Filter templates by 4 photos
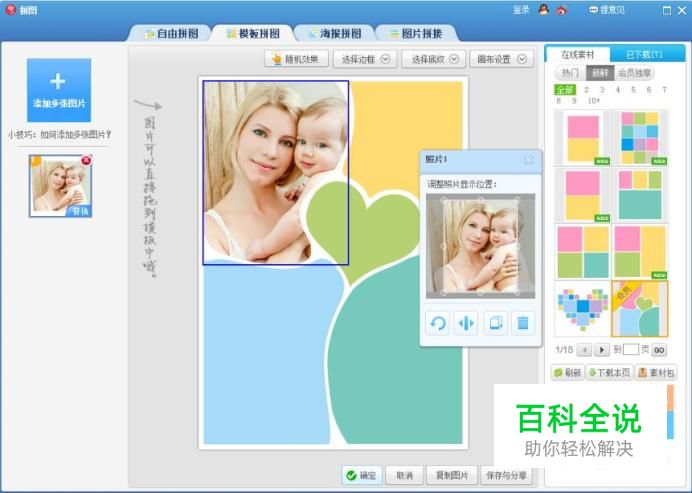 pyautogui.click(x=617, y=90)
